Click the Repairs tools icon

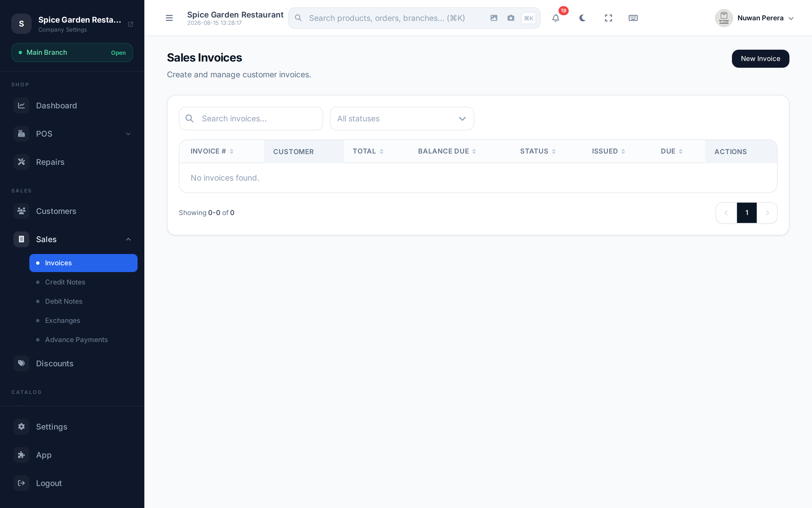point(21,162)
